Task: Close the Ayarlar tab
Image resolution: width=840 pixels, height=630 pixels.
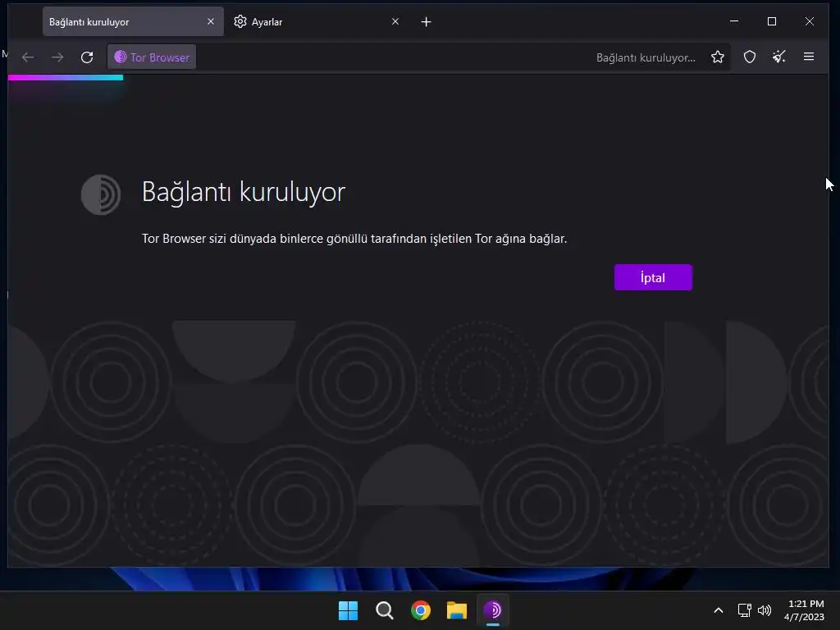Action: click(x=395, y=21)
